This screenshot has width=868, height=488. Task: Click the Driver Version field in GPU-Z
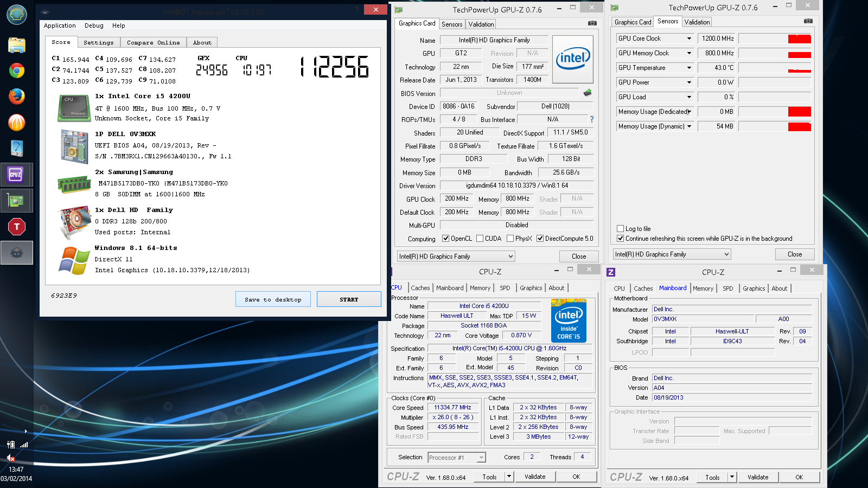[517, 185]
